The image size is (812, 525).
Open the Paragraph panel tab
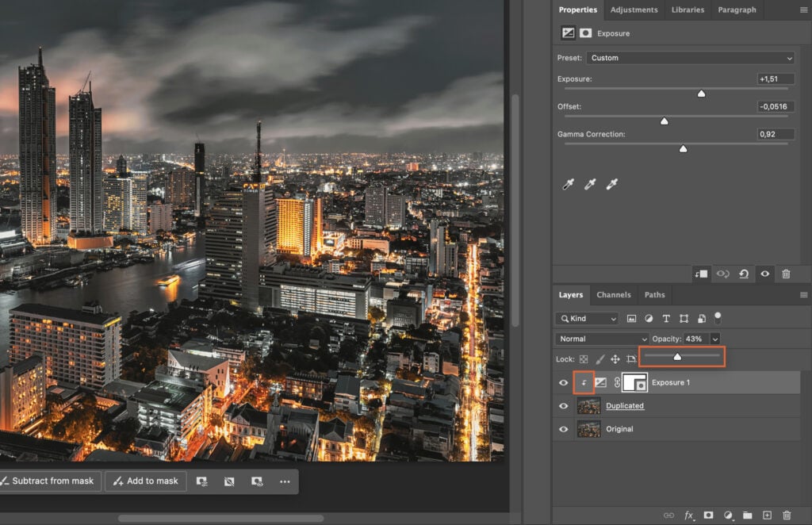coord(737,10)
